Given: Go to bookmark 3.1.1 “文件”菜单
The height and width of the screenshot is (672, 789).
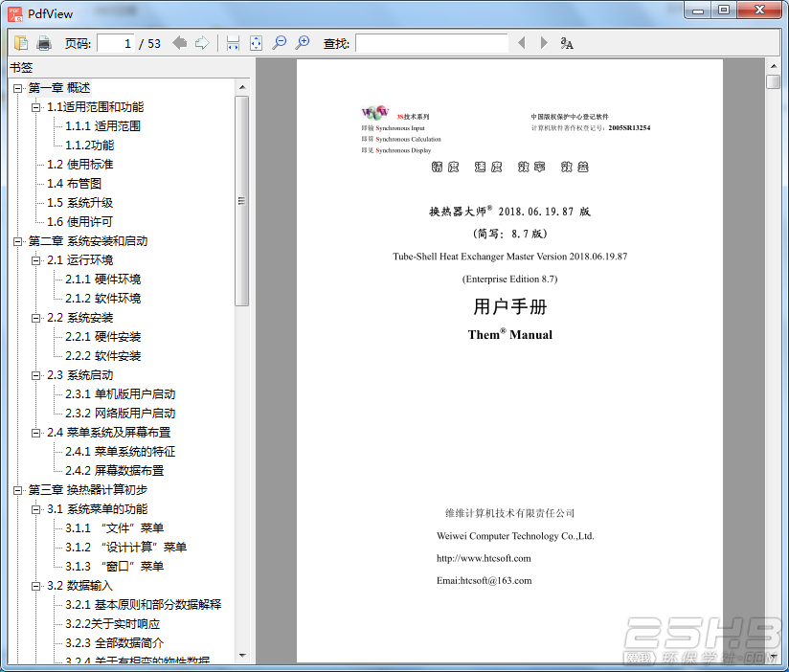Looking at the screenshot, I should [x=115, y=528].
